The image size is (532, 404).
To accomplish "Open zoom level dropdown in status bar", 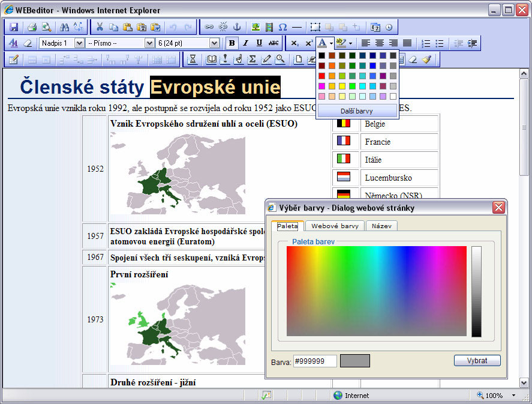I will [513, 395].
